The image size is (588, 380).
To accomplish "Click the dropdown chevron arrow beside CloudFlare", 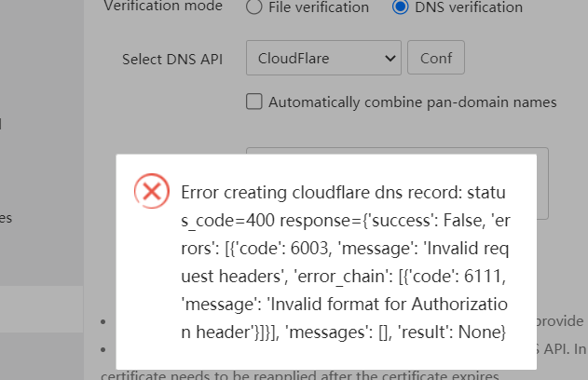I will (390, 59).
